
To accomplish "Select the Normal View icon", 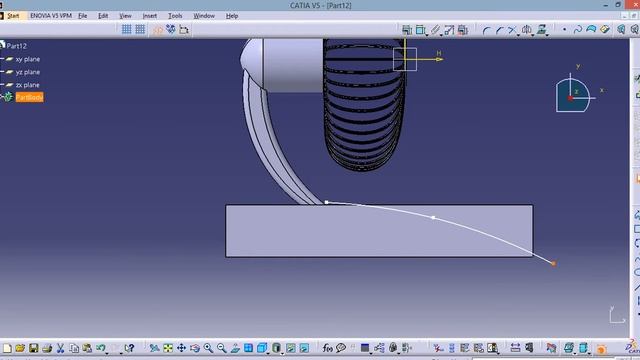I will tap(235, 348).
